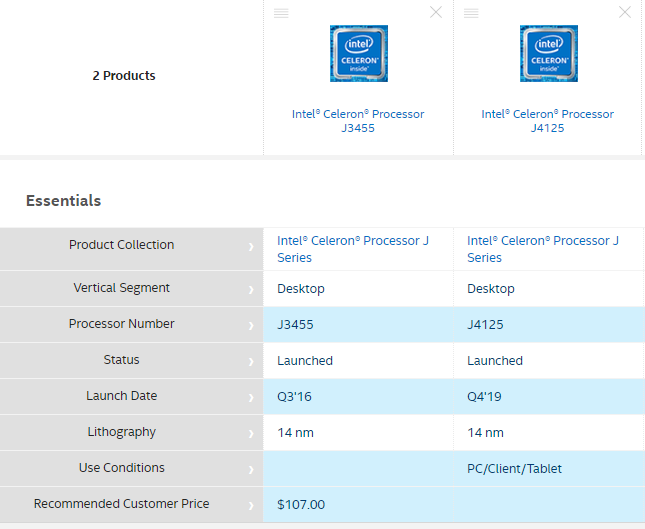Remove the J3455 column with its X icon
This screenshot has height=529, width=645.
pyautogui.click(x=436, y=12)
